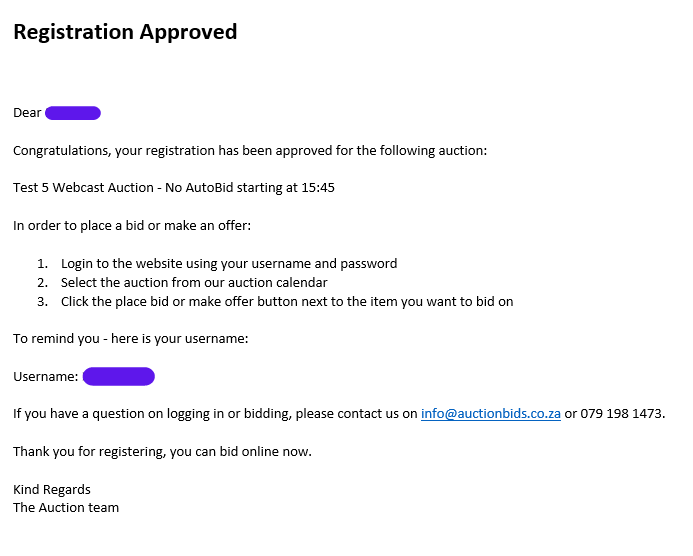693x556 pixels.
Task: Click the 'Thank you for registering' sentence
Action: pos(162,452)
